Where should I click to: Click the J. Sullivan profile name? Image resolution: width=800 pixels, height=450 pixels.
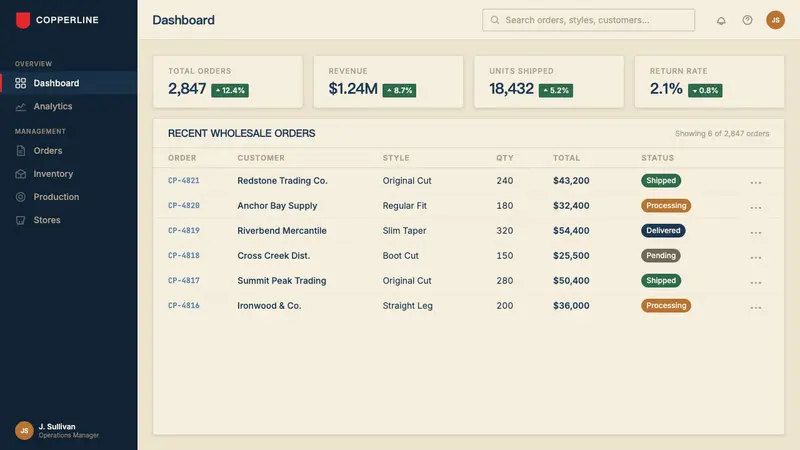click(57, 427)
